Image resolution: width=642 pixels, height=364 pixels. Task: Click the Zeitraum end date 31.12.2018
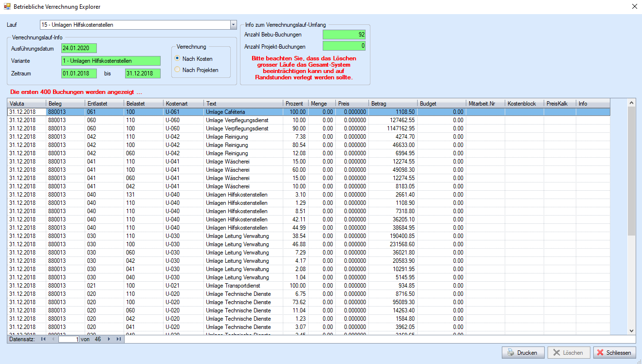[x=142, y=73]
